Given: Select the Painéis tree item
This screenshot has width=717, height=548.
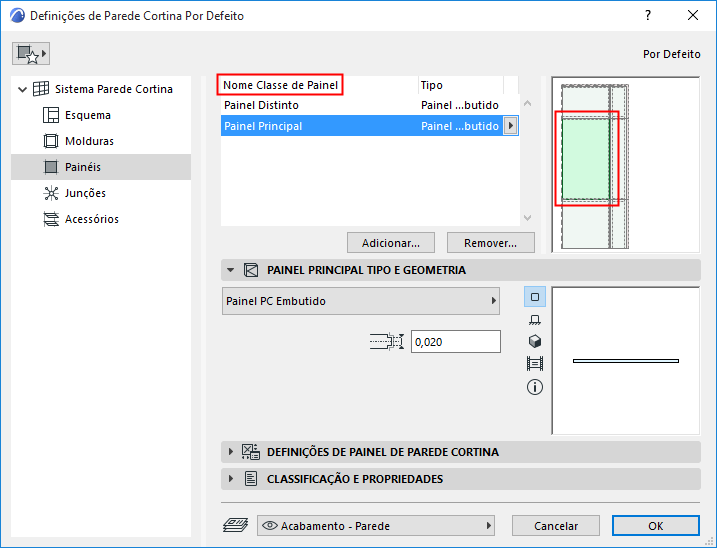Looking at the screenshot, I should click(x=101, y=167).
